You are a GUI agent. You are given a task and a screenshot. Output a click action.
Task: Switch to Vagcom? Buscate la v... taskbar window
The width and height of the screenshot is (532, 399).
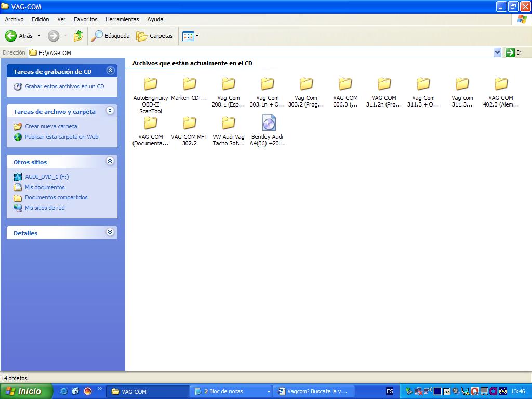point(314,391)
